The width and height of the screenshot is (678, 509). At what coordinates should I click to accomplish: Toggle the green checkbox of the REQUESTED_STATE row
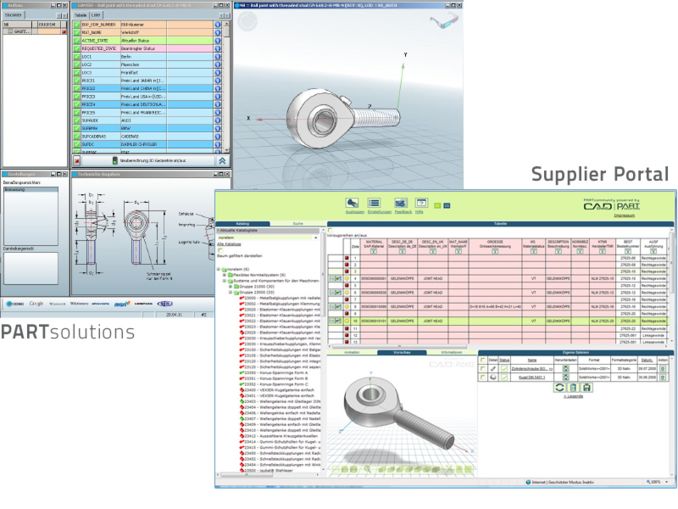point(77,49)
